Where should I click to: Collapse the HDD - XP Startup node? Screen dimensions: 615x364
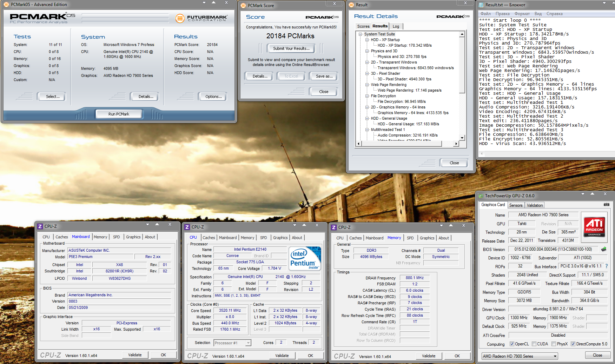point(367,40)
